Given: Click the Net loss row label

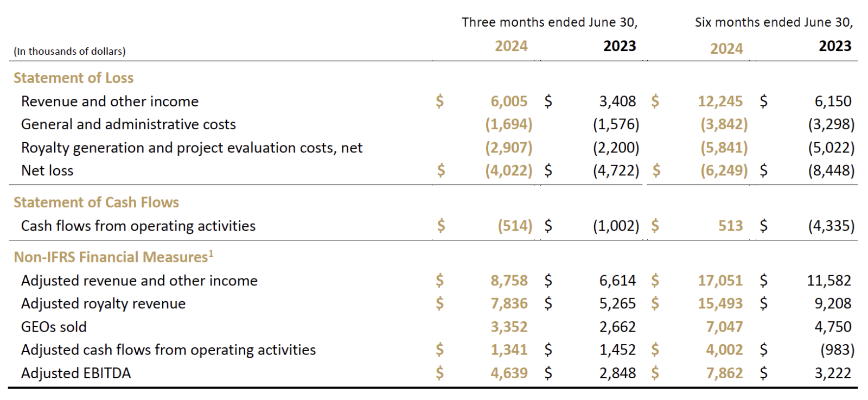Looking at the screenshot, I should [47, 170].
